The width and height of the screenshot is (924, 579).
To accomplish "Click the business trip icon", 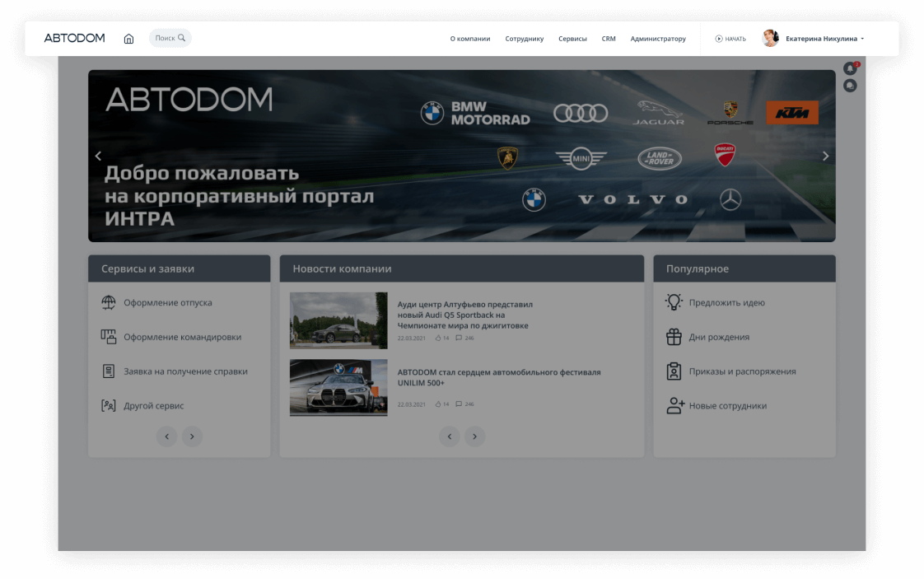I will tap(109, 337).
